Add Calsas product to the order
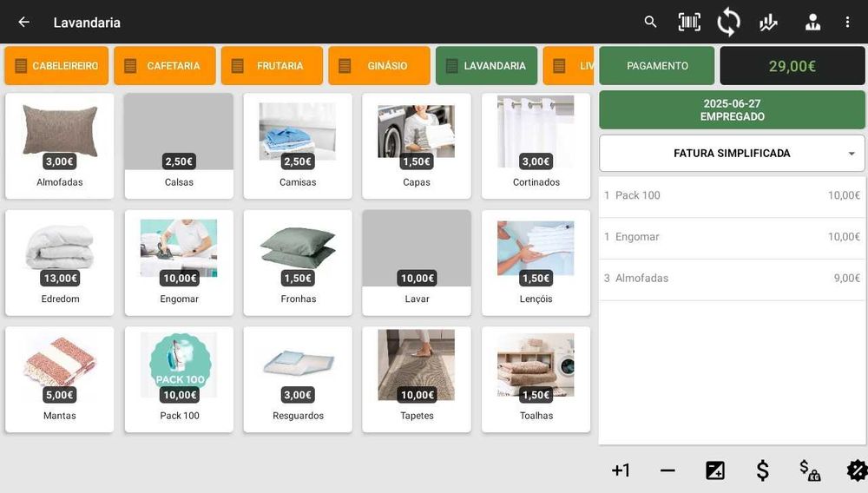Screen dimensions: 868x493 click(x=179, y=146)
